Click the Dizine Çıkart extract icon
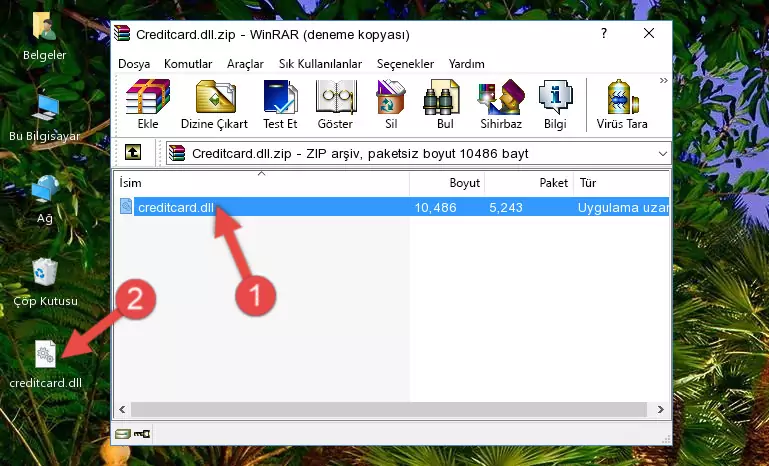 tap(215, 97)
